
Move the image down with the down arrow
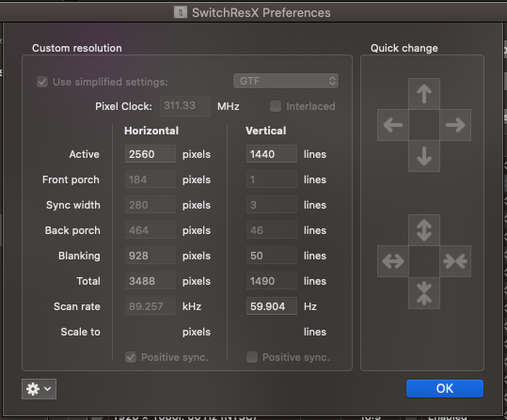click(424, 156)
